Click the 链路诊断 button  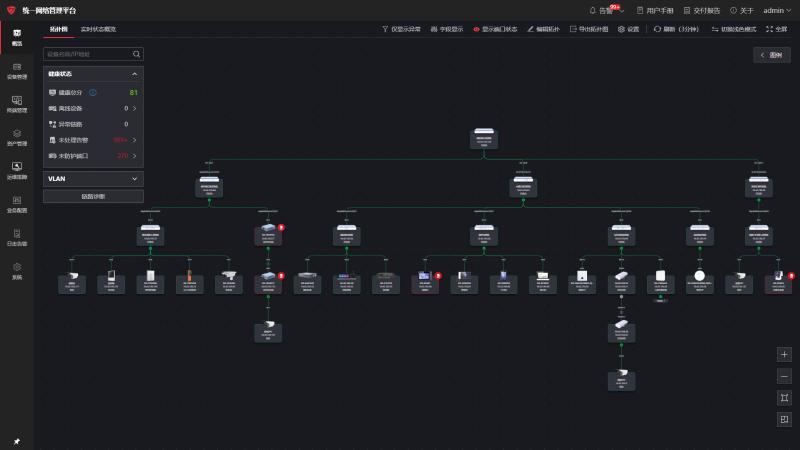[x=93, y=196]
